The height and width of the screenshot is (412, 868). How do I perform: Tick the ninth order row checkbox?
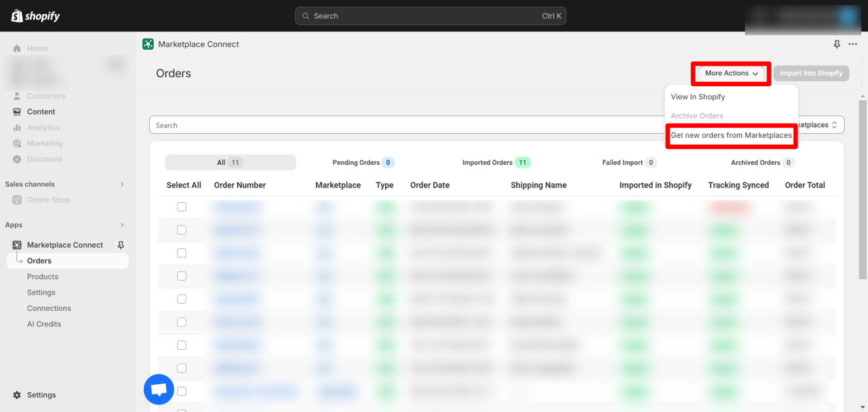coord(182,391)
